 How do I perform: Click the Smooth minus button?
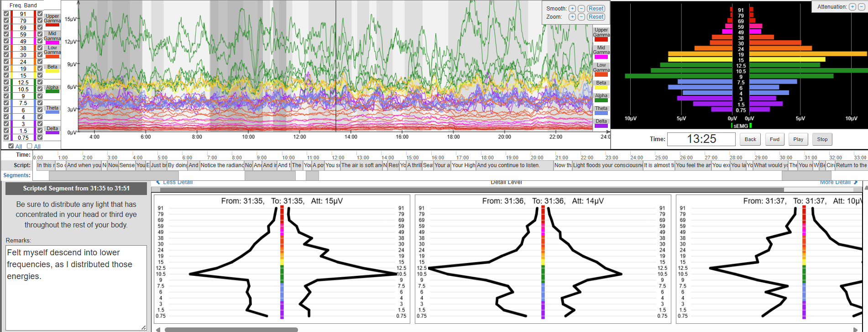pos(581,9)
